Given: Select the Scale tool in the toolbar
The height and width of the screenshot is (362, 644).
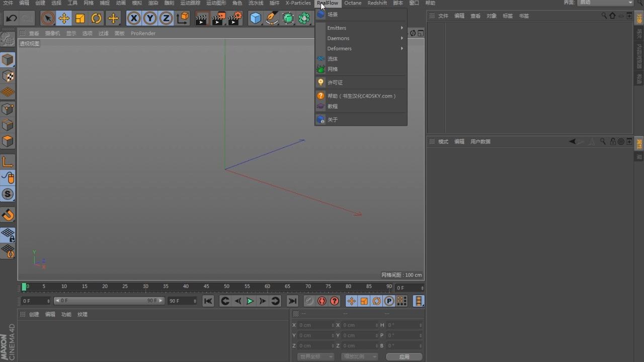Looking at the screenshot, I should click(x=80, y=18).
